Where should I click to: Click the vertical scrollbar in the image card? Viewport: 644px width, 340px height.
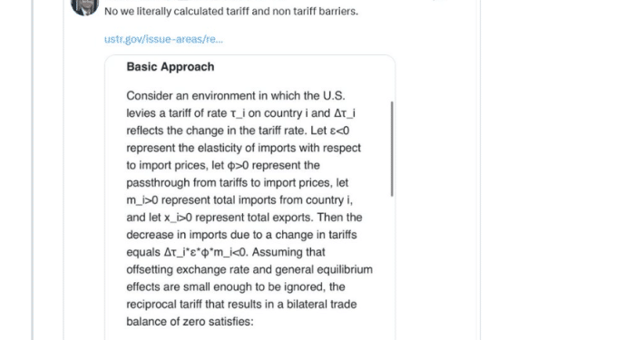point(392,149)
